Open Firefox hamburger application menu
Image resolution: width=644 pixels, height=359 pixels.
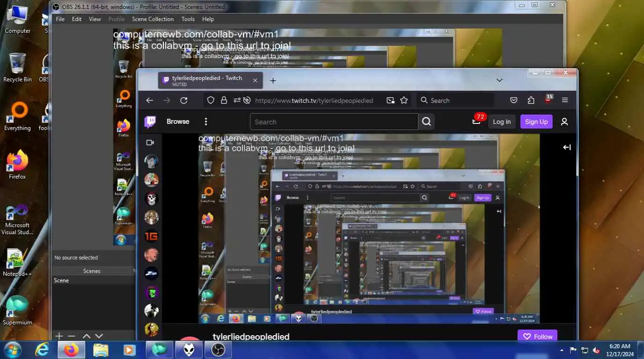[x=565, y=101]
